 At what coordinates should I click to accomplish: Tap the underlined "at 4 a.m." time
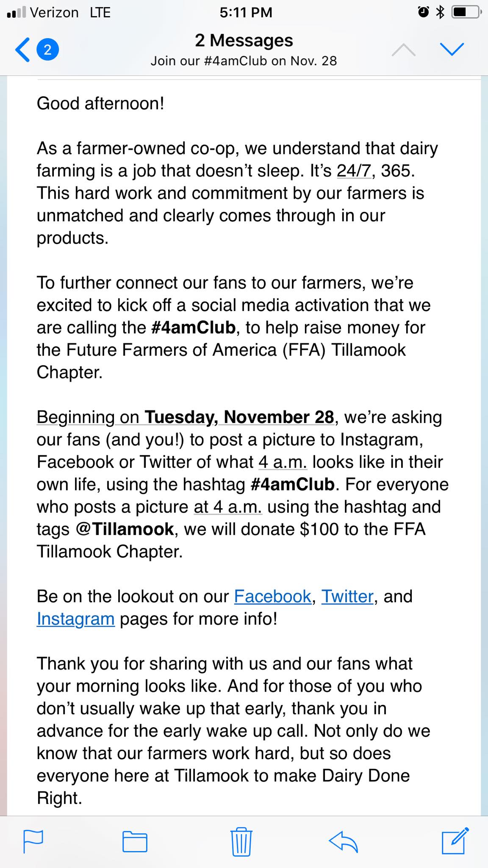228,507
